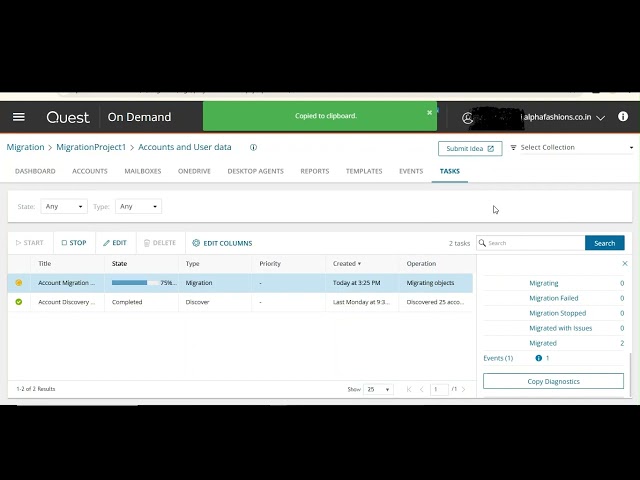
Task: Click the blue Search button
Action: 604,243
